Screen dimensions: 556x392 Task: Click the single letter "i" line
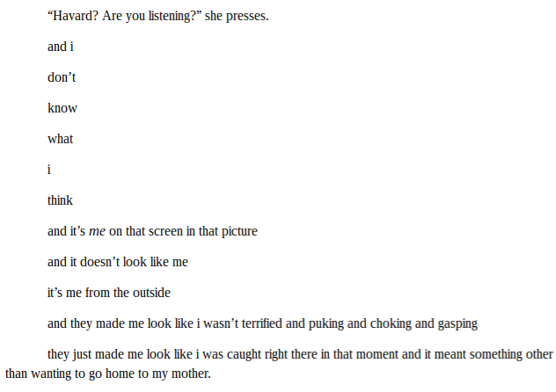coord(49,170)
